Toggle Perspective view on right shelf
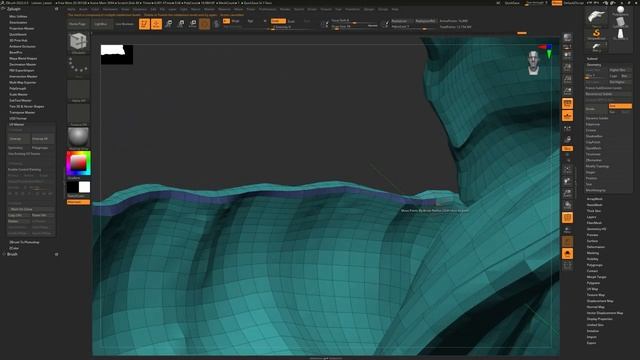This screenshot has height=360, width=640. tap(567, 104)
